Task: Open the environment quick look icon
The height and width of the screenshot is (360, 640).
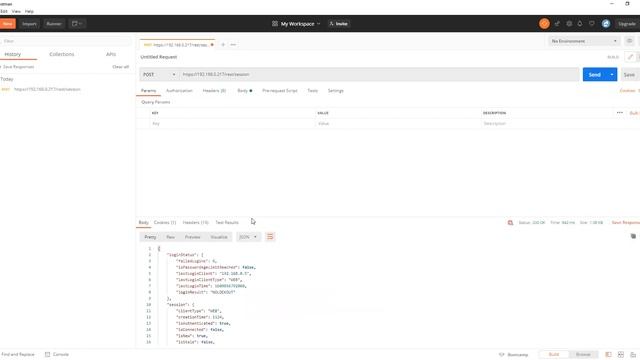Action: (629, 41)
